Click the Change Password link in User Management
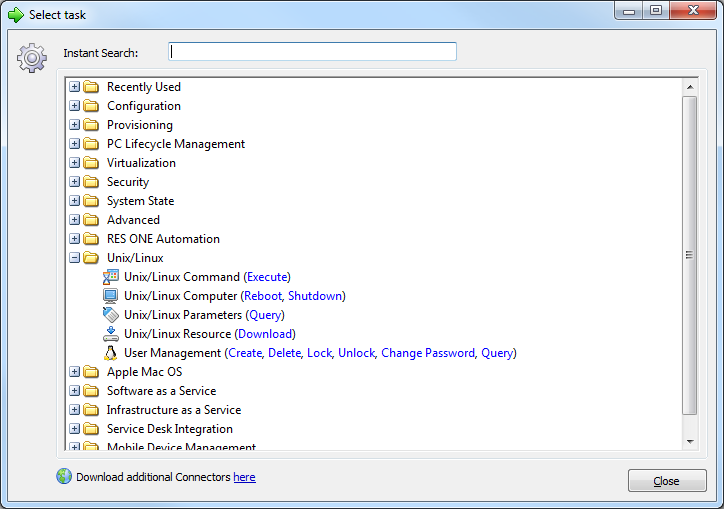The image size is (724, 509). (x=427, y=353)
